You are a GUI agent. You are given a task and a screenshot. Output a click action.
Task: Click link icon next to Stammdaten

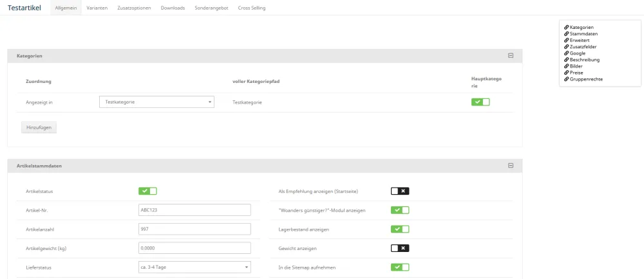click(567, 34)
